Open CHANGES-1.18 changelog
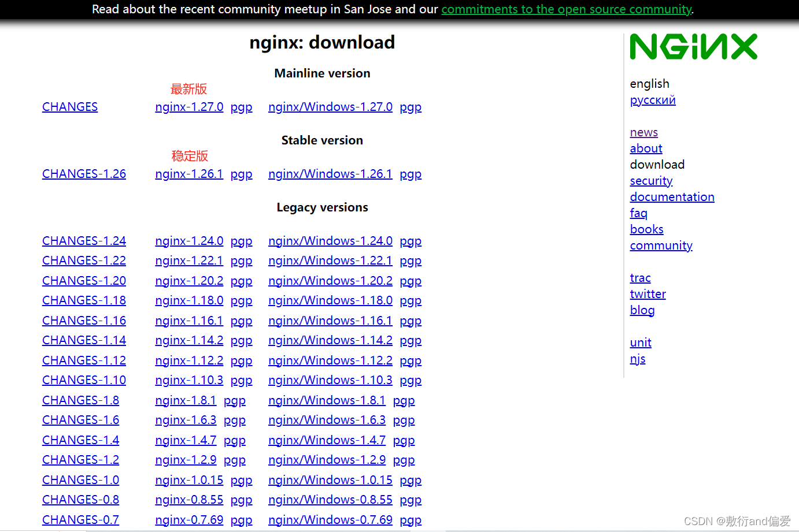This screenshot has height=532, width=799. (x=84, y=300)
